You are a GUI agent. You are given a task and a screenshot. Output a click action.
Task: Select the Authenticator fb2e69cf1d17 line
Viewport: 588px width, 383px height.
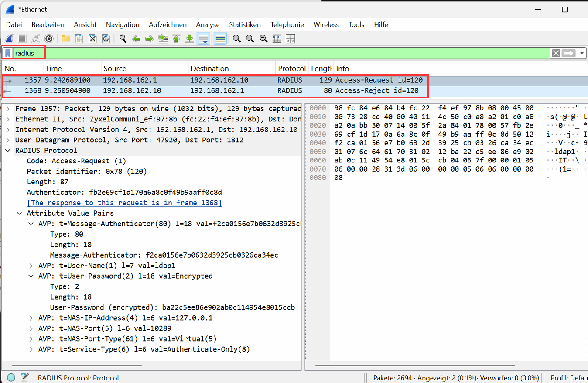[124, 192]
